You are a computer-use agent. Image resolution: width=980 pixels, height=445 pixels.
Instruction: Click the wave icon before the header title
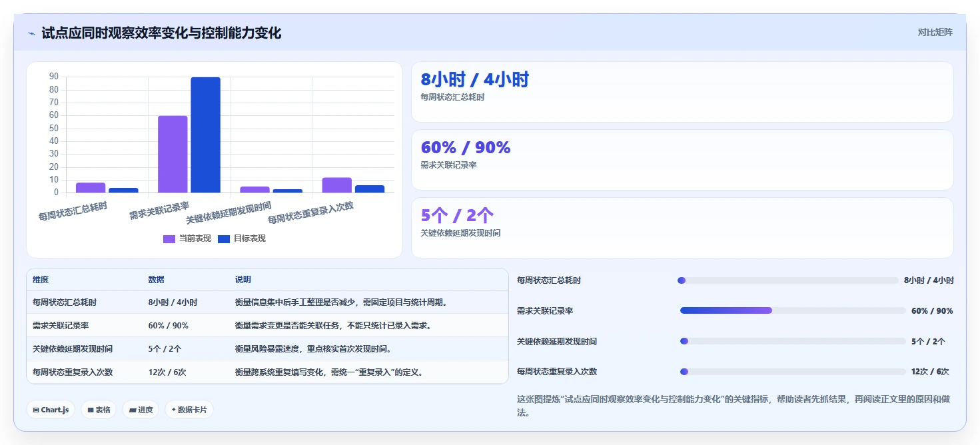pyautogui.click(x=31, y=33)
